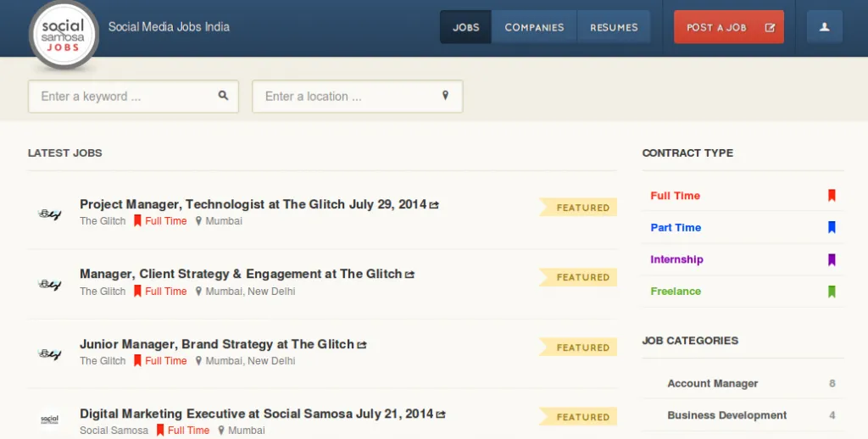Click Social Samosa company name under Digital Marketing
Image resolution: width=868 pixels, height=439 pixels.
tap(114, 431)
